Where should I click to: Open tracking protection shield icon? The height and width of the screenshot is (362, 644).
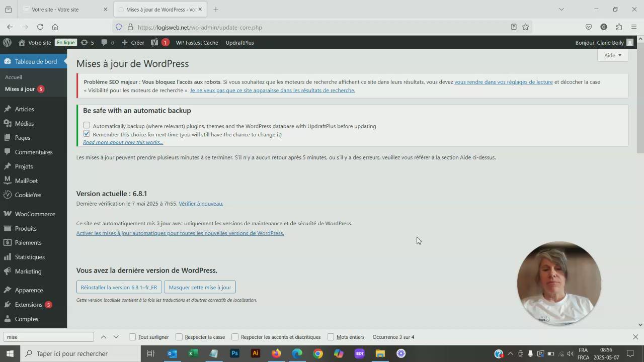coord(119,27)
